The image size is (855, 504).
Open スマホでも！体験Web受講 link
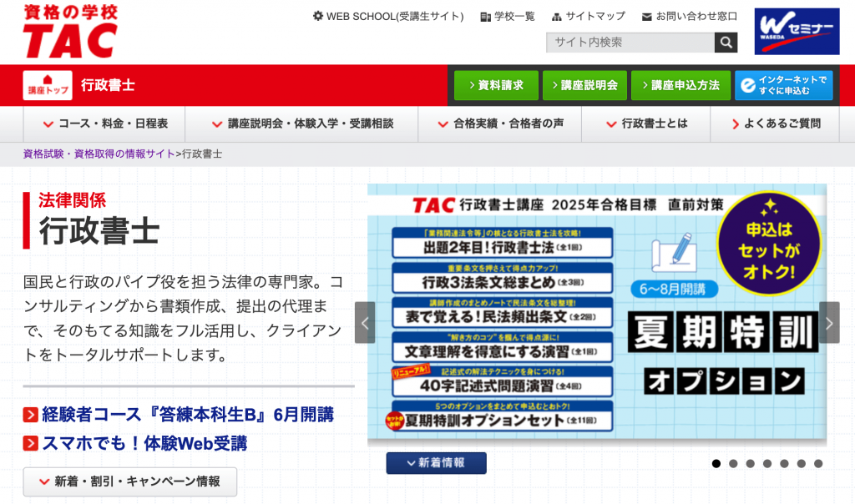[144, 443]
